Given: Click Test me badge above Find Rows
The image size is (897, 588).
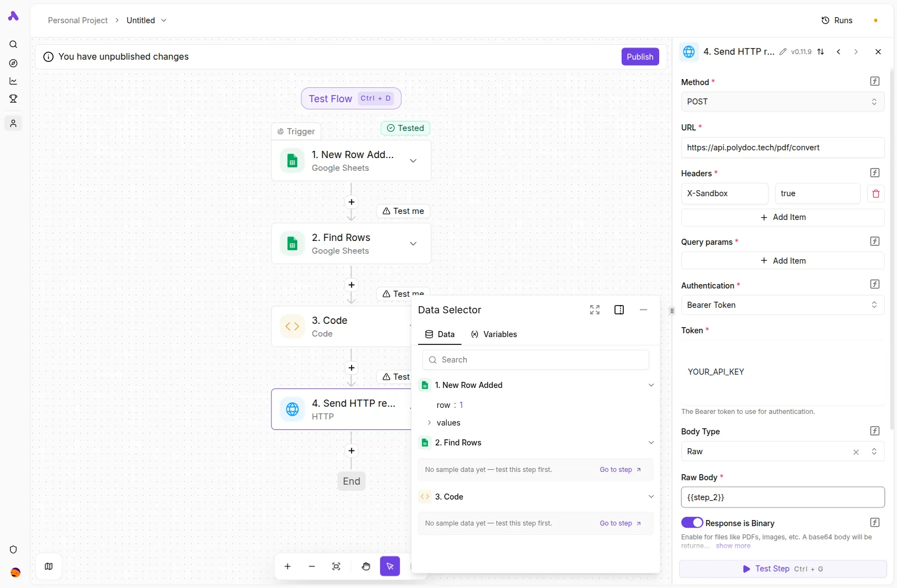Looking at the screenshot, I should (x=403, y=211).
